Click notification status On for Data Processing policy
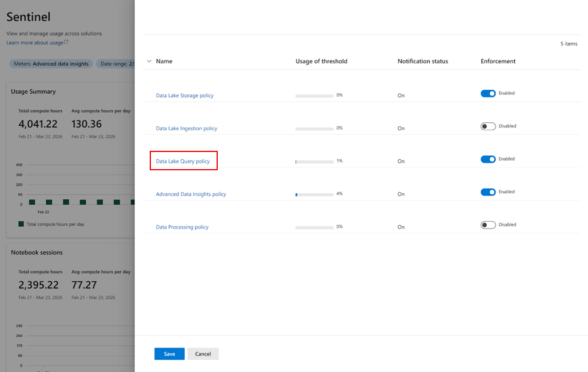 point(401,227)
